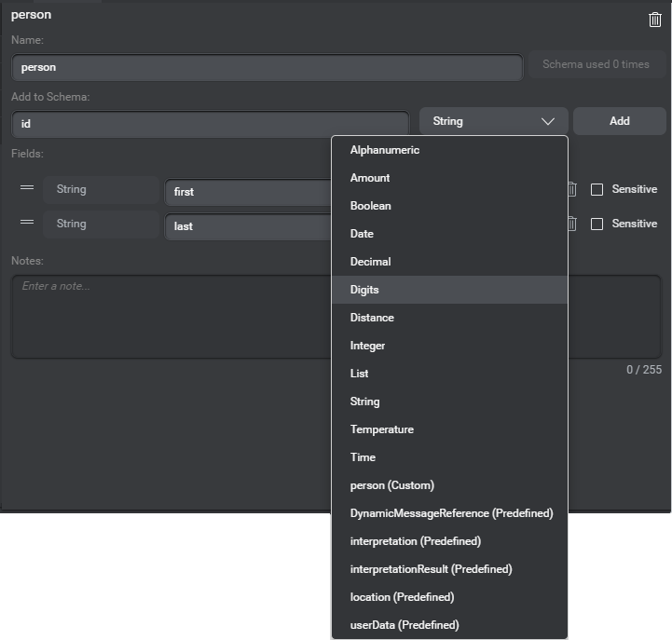Focus the Add to Schema id field
This screenshot has height=640, width=672.
pyautogui.click(x=210, y=123)
